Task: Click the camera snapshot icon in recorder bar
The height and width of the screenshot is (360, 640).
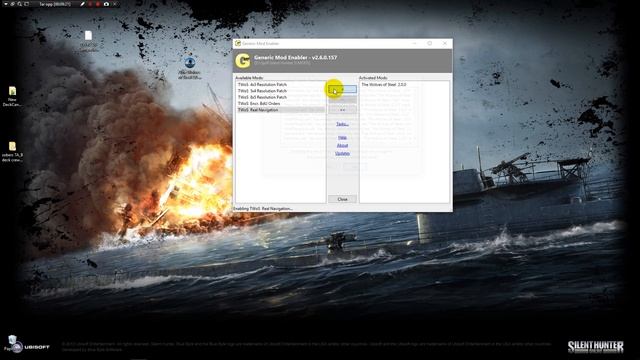Action: (107, 4)
